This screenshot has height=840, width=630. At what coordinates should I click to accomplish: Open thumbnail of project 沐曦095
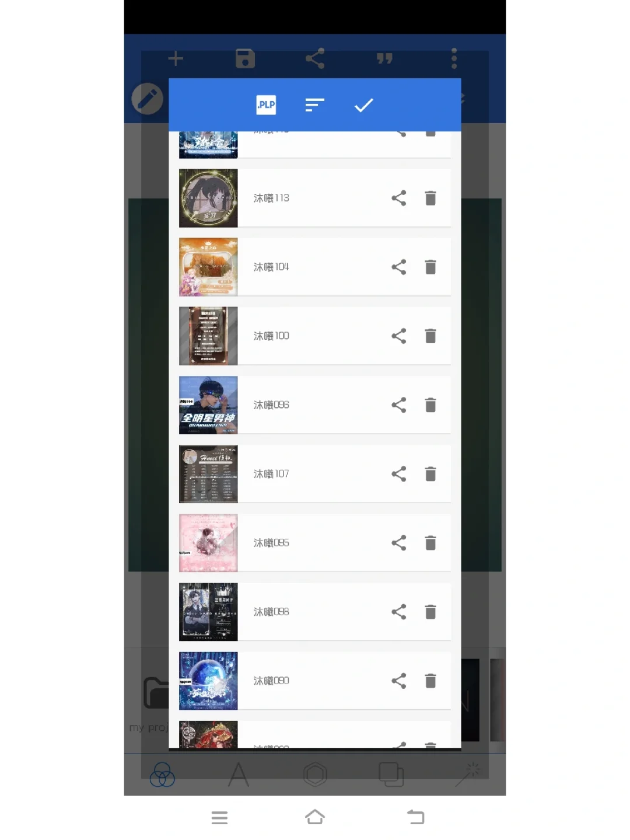click(x=208, y=542)
